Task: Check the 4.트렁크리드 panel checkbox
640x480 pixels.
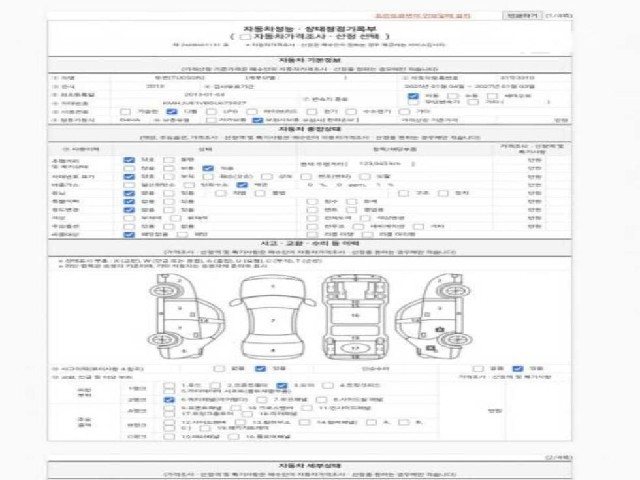Action: (328, 385)
